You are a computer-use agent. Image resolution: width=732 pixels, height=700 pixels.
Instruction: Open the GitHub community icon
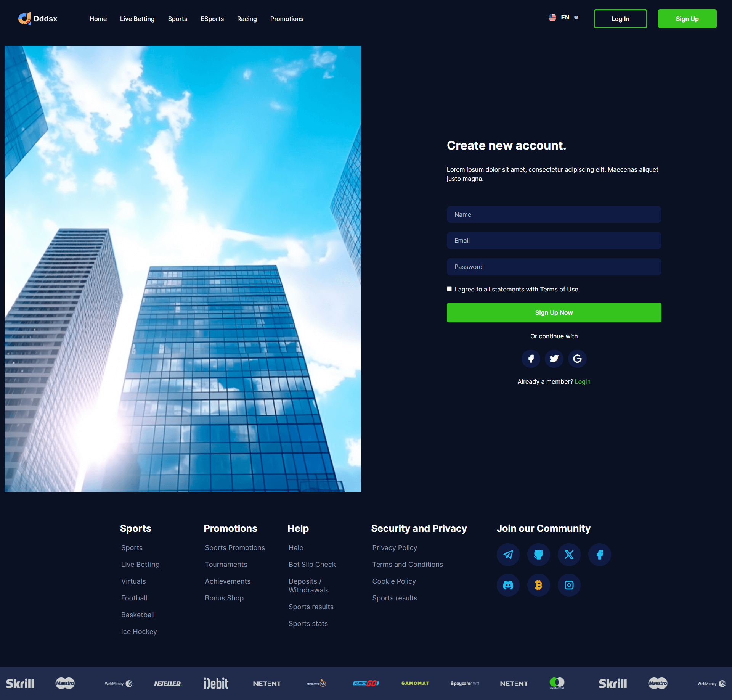click(538, 554)
